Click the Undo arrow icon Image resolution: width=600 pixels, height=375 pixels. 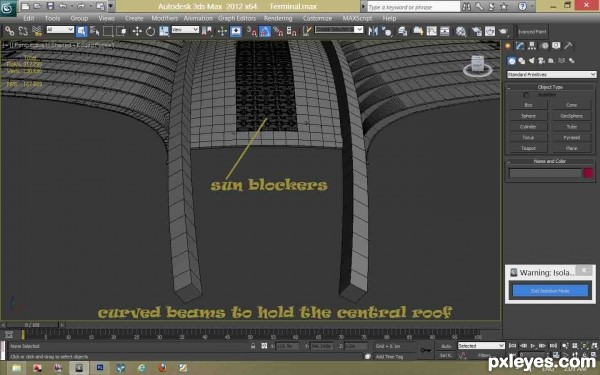pos(63,6)
